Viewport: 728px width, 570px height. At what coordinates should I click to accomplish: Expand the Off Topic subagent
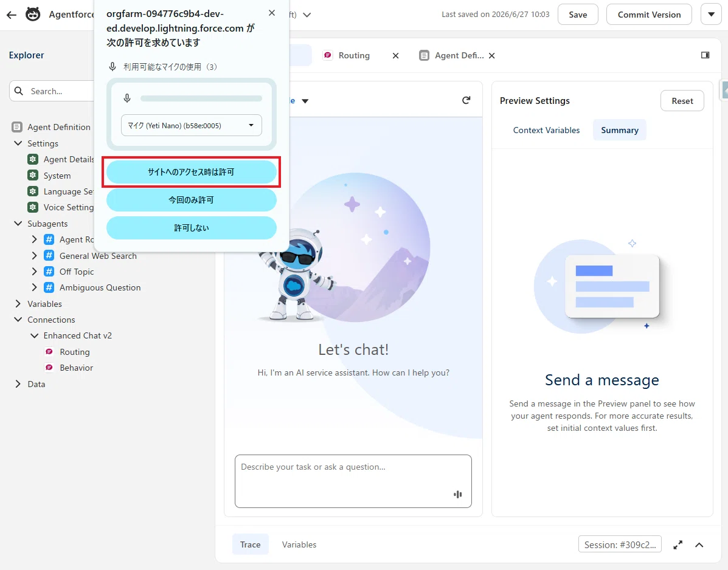pyautogui.click(x=34, y=271)
